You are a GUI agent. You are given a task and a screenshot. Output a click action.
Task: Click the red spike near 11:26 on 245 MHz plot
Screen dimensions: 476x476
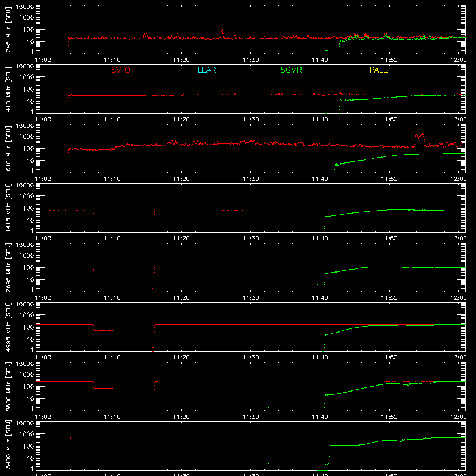coord(222,33)
